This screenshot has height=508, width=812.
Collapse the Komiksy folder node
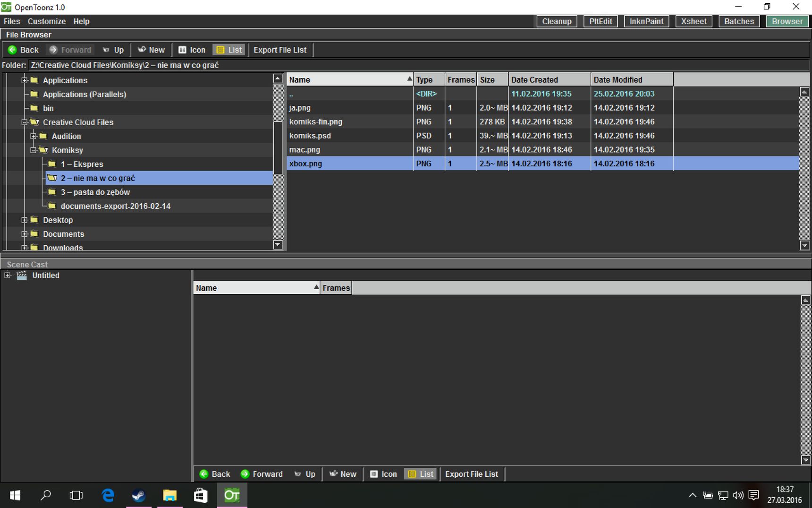coord(34,150)
